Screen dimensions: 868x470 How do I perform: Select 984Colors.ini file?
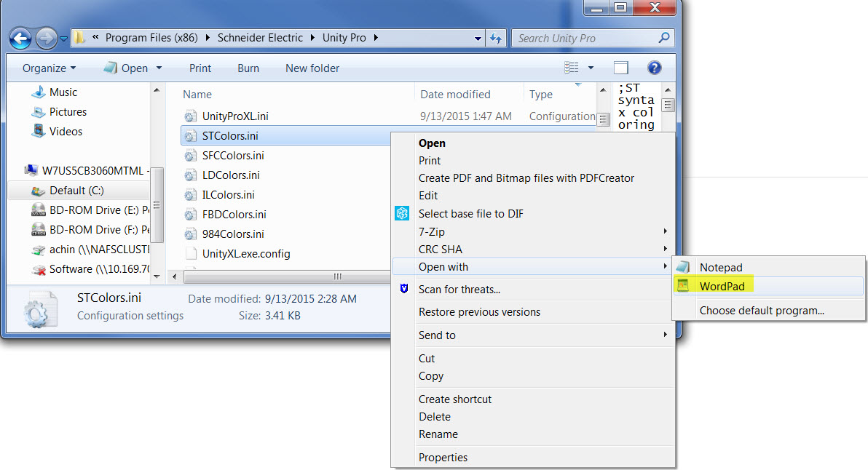[x=233, y=234]
